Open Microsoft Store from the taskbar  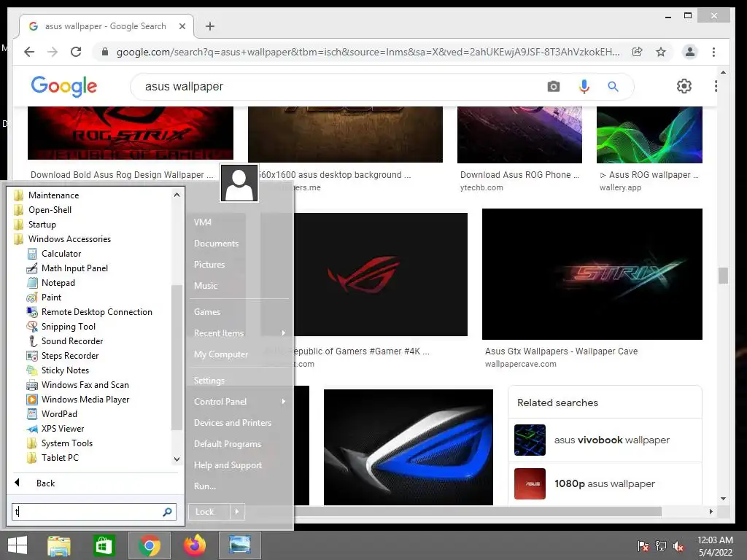click(104, 545)
